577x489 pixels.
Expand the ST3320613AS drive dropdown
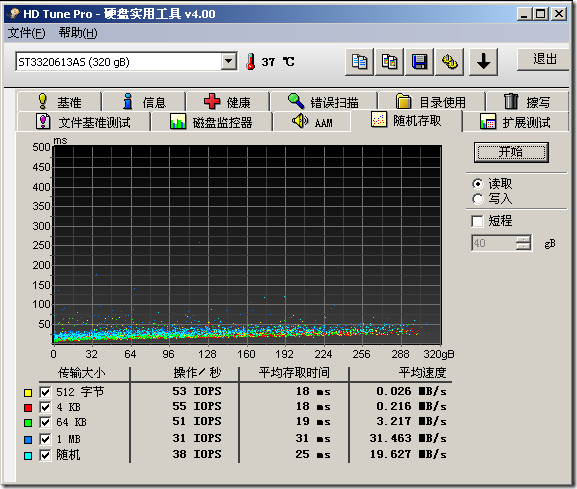229,61
